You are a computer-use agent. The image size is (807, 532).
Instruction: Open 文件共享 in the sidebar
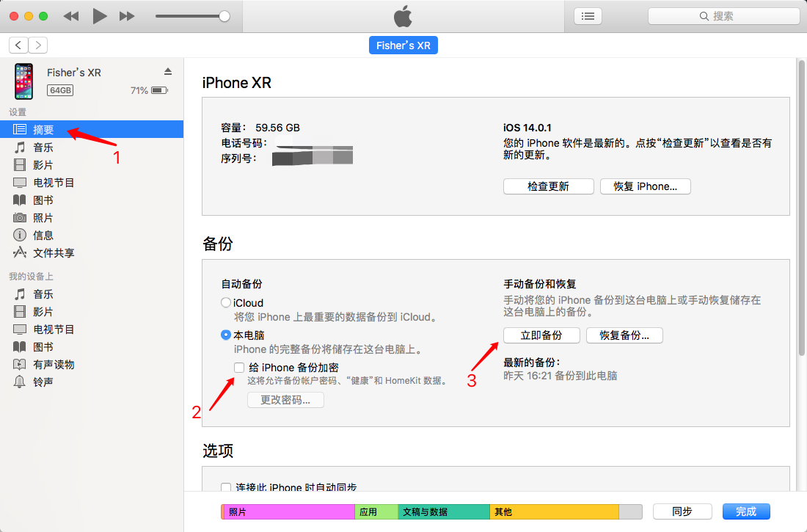tap(92, 252)
